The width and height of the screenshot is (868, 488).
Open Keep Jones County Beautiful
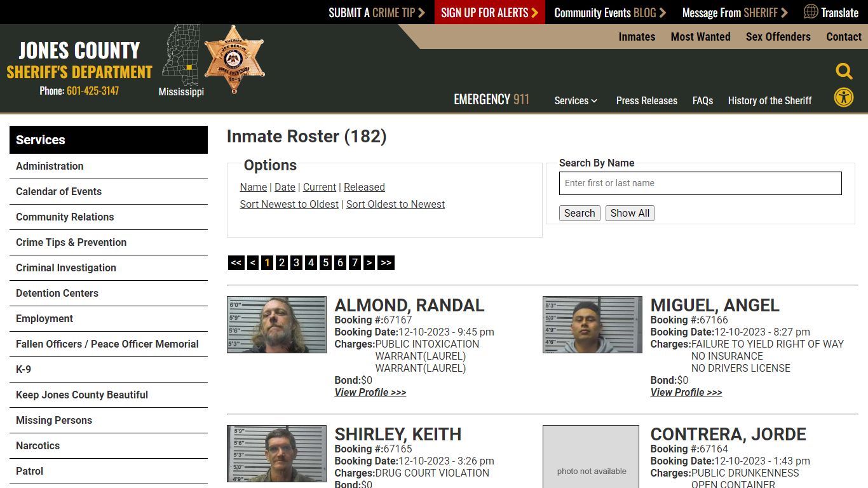[109, 395]
